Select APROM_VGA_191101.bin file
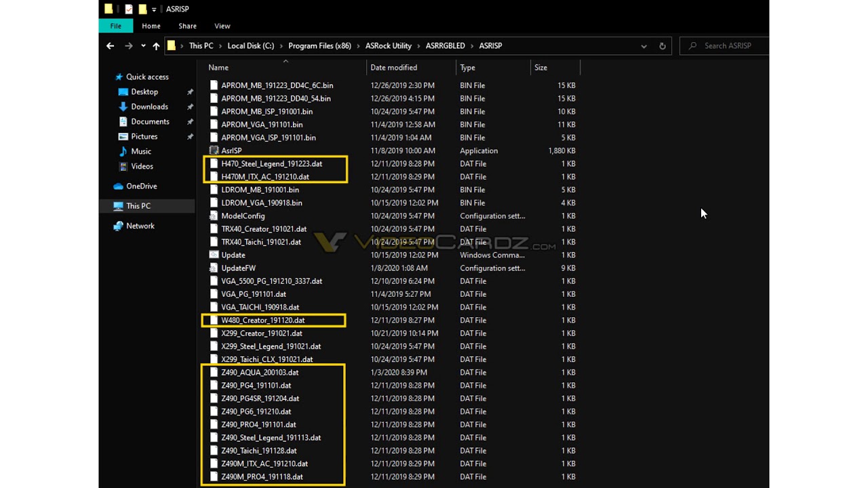 click(x=262, y=125)
